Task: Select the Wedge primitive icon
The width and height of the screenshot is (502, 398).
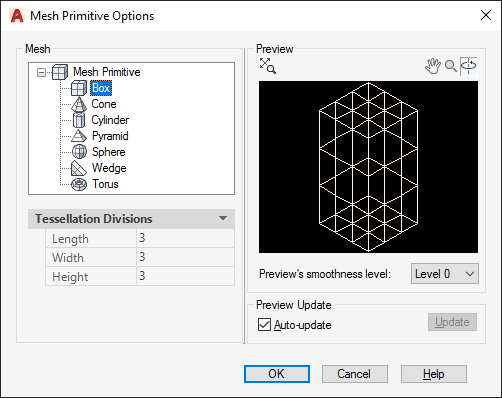Action: [x=79, y=168]
